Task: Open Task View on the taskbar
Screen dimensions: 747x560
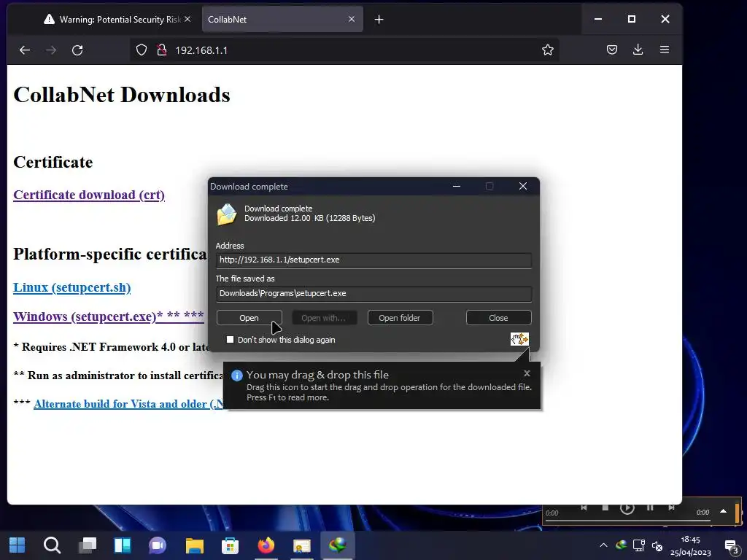Action: click(x=88, y=545)
